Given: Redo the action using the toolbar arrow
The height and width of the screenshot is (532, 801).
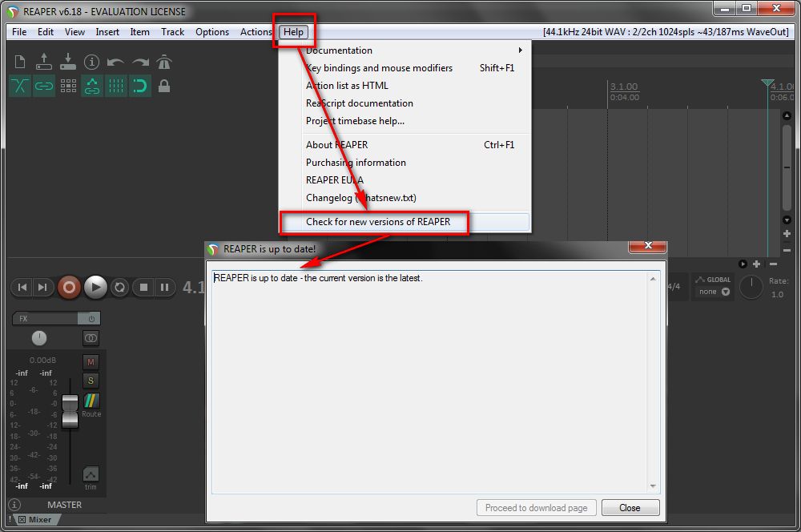Looking at the screenshot, I should click(x=140, y=62).
